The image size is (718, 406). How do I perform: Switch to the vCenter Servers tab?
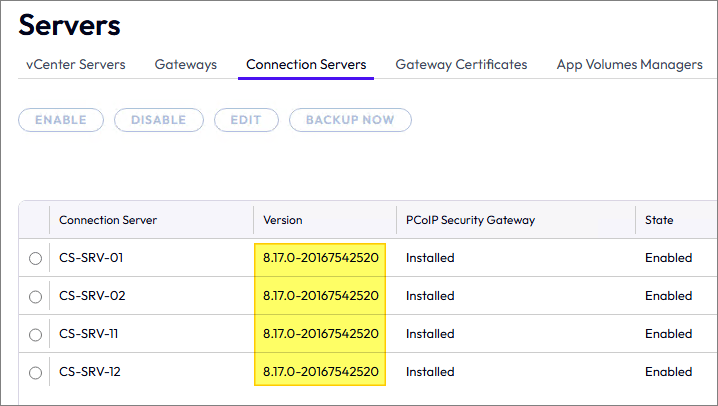[76, 65]
